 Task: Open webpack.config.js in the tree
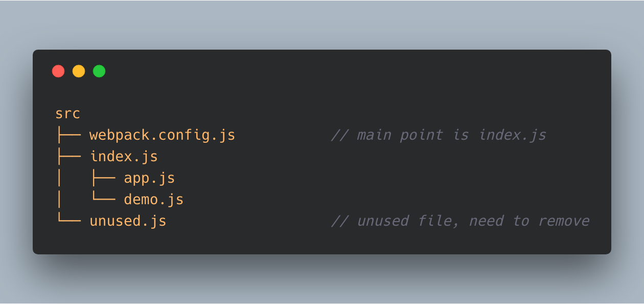(162, 135)
